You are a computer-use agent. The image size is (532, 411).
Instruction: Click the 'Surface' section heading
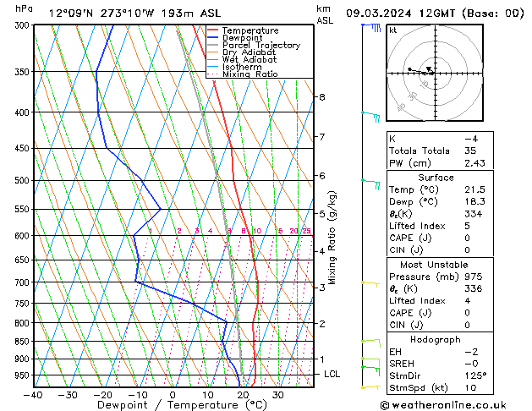click(436, 178)
